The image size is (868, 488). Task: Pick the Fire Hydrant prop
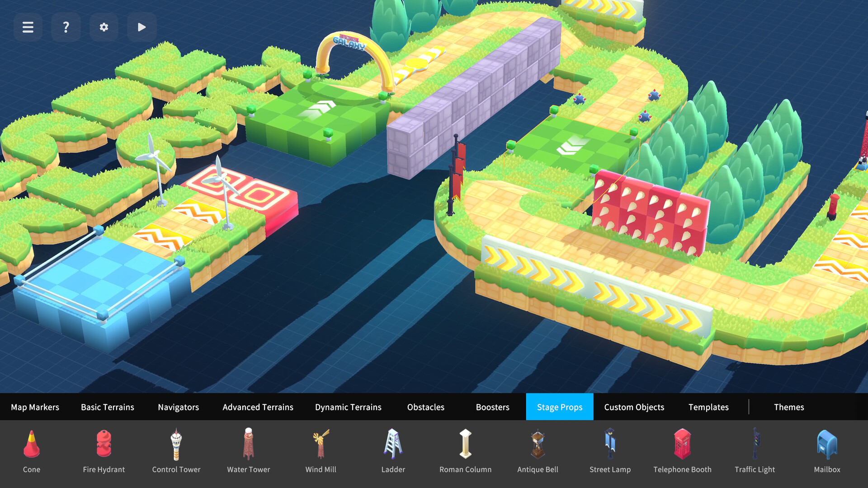[x=104, y=450]
